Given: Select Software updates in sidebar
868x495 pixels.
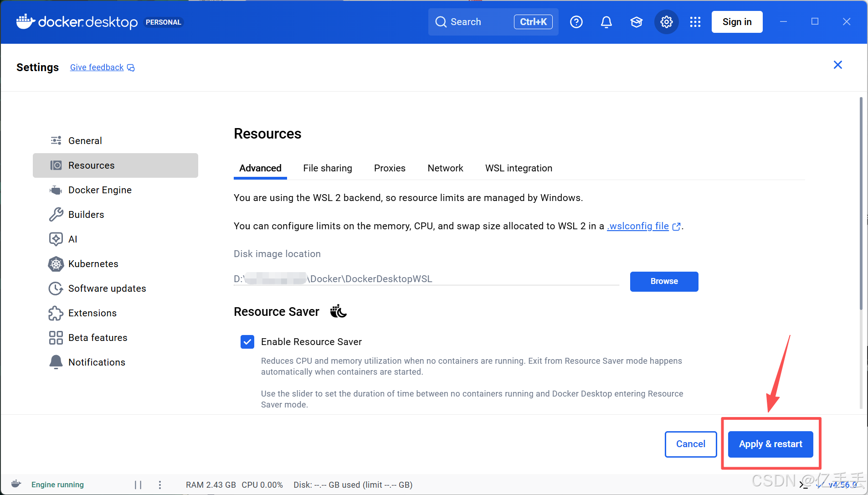Looking at the screenshot, I should tap(115, 289).
